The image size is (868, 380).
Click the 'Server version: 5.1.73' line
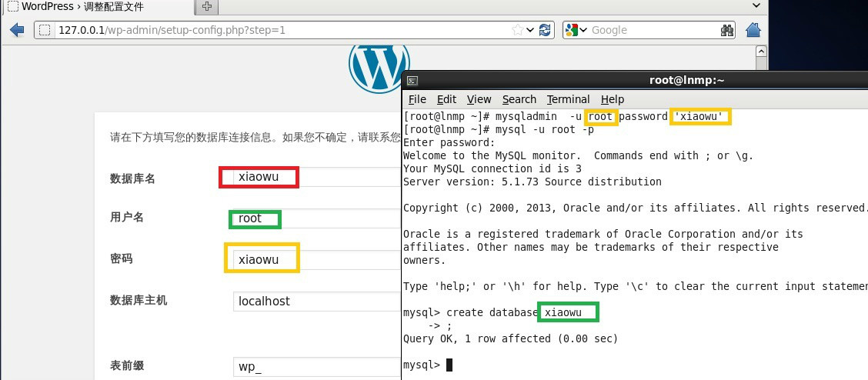pos(532,182)
